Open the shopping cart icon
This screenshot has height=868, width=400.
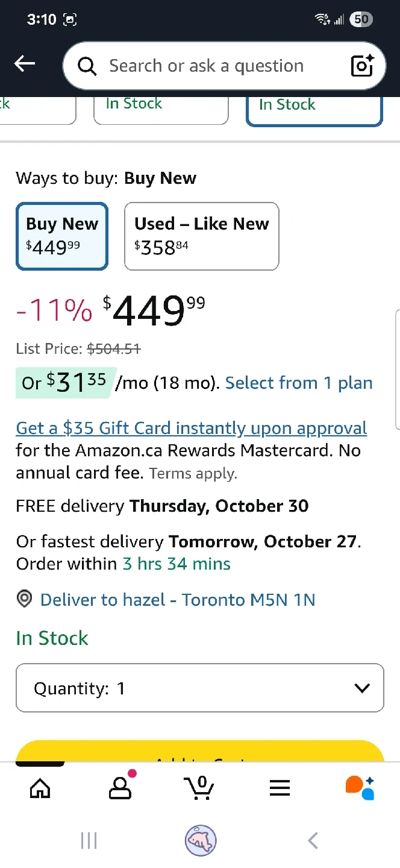(199, 787)
